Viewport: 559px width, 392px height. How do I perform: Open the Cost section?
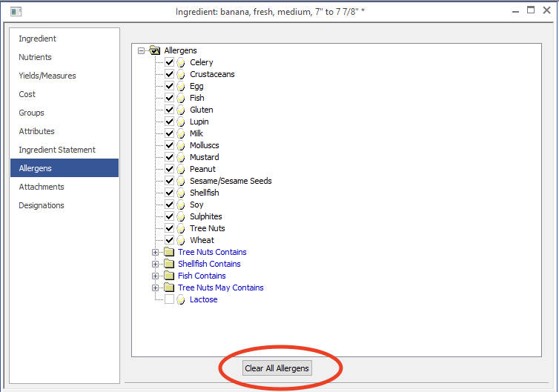(64, 94)
